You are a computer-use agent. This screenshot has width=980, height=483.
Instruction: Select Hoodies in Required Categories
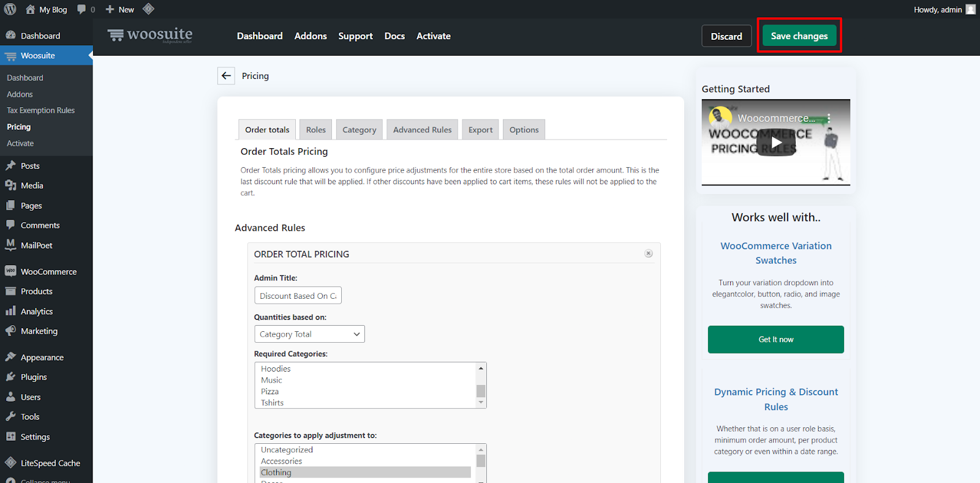coord(276,369)
